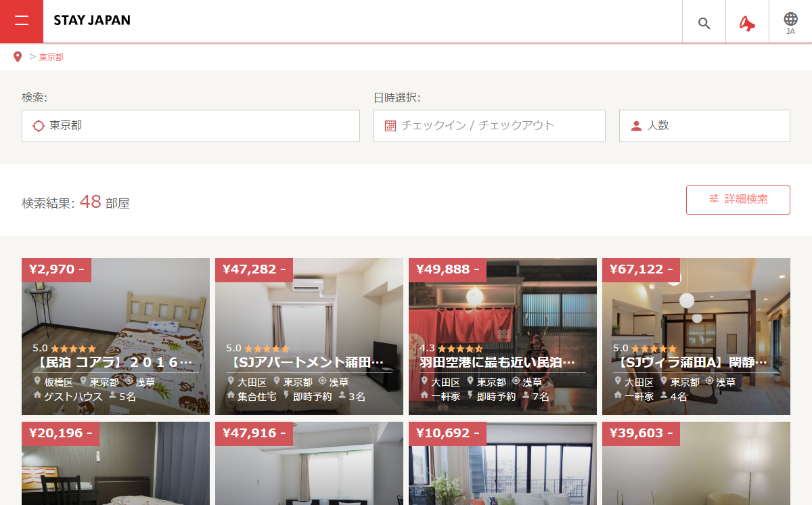Screen dimensions: 812x505
Task: Click the 検索結果: 48 部屋 count text
Action: (76, 202)
